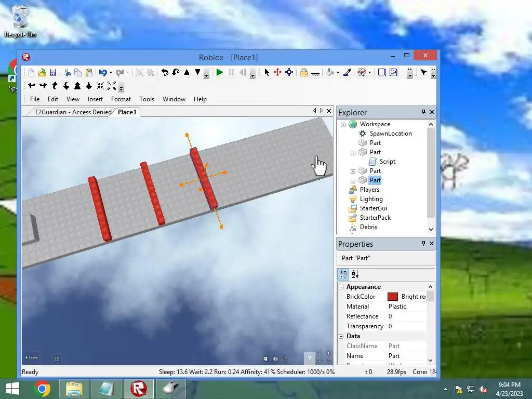Cut the selection with the scissors icon

click(x=67, y=72)
